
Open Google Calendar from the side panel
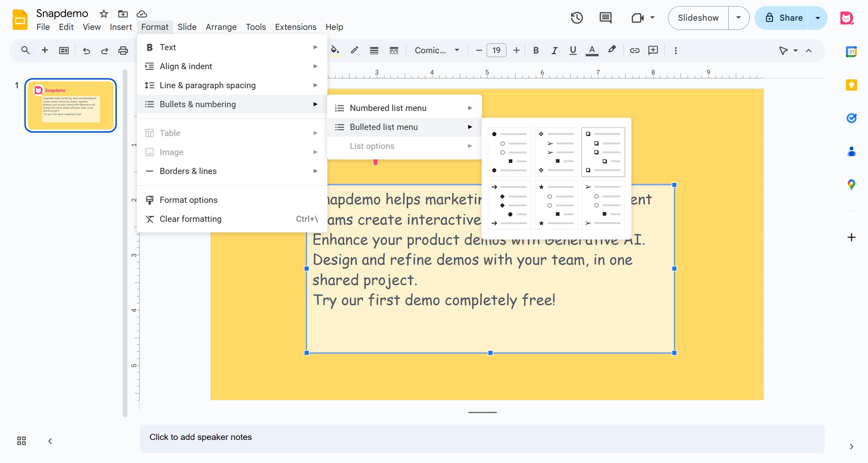coord(851,52)
